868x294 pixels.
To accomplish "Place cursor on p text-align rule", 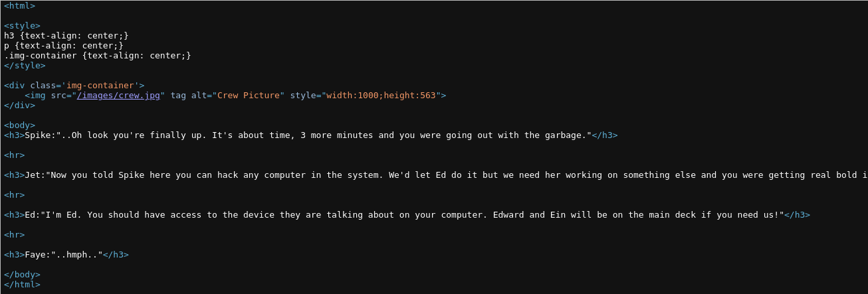I will (x=63, y=46).
